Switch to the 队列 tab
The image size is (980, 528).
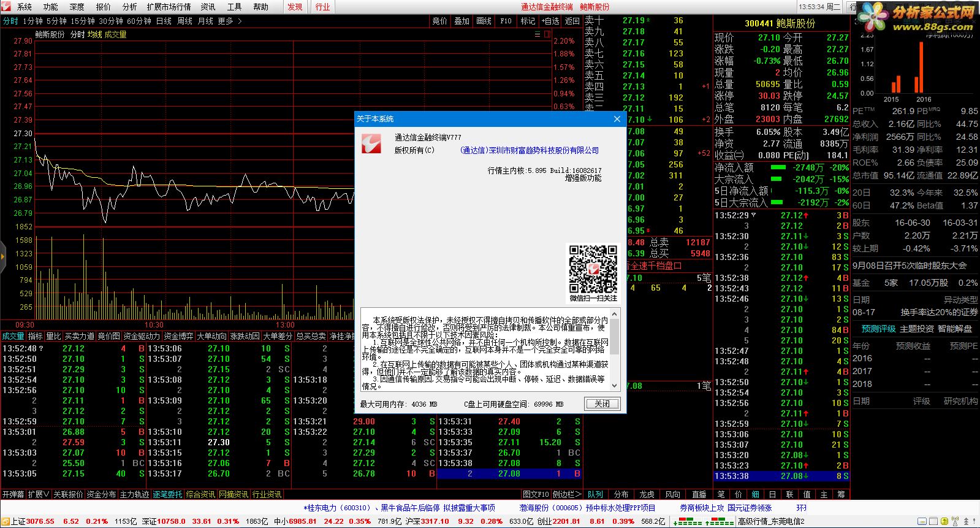tap(595, 494)
